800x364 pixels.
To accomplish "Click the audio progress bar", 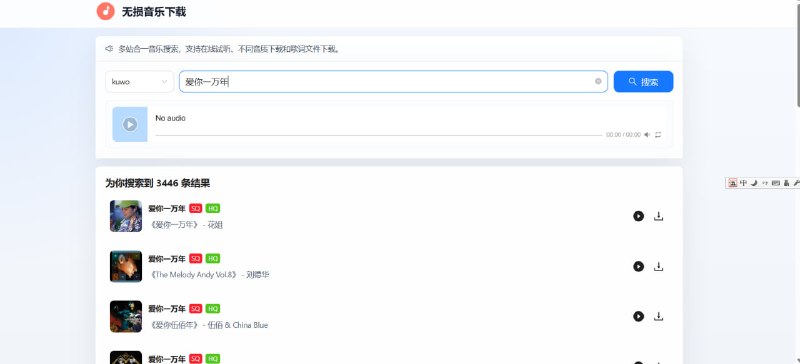I will point(379,135).
